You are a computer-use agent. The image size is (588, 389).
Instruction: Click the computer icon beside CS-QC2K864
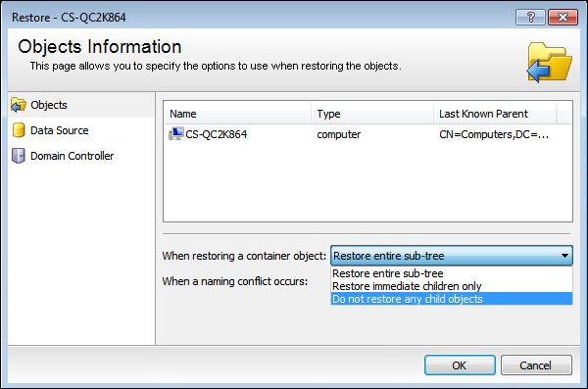[x=175, y=134]
